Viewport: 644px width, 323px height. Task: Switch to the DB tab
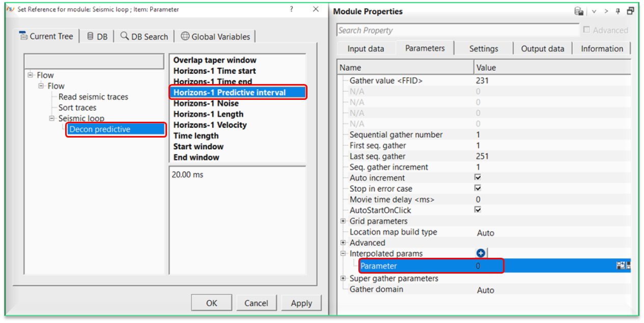pos(97,36)
